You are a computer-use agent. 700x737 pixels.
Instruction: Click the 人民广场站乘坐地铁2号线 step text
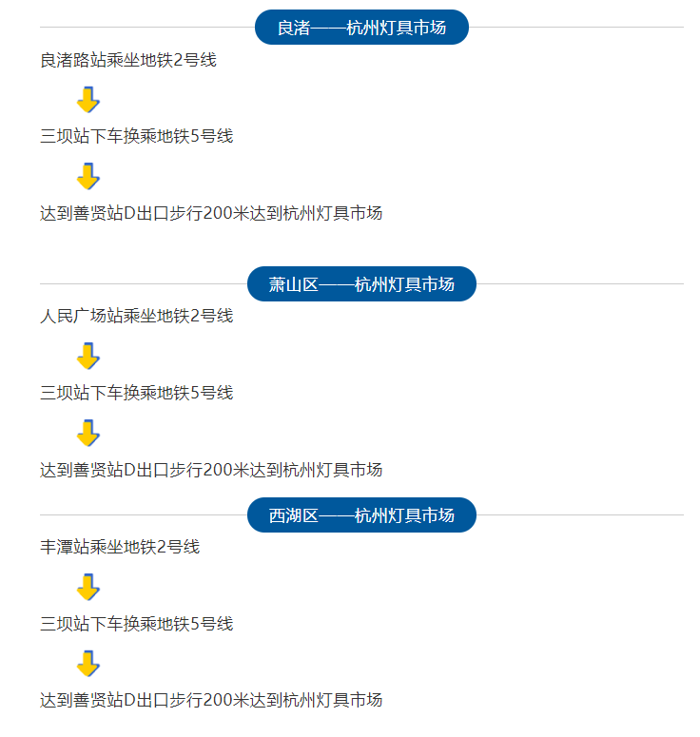[136, 316]
